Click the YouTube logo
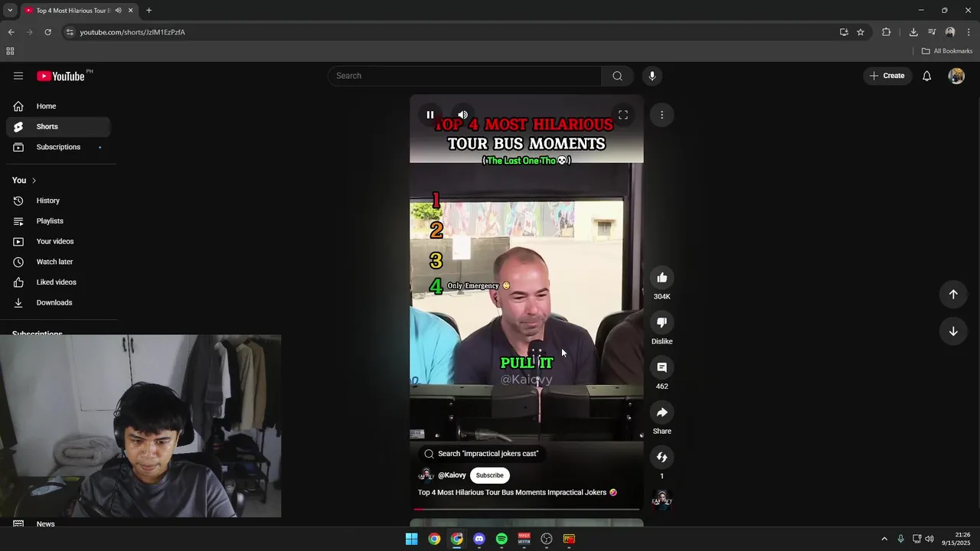980x551 pixels. (x=60, y=76)
